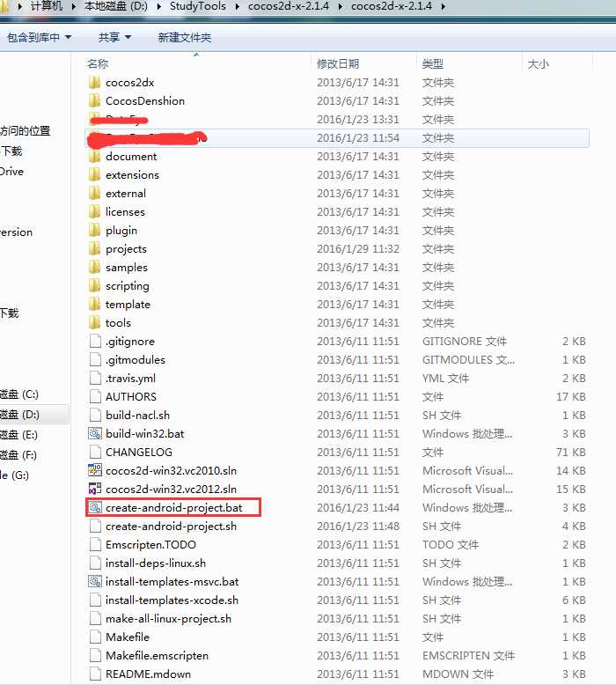This screenshot has width=616, height=685.
Task: Click the Makefile file icon
Action: point(95,637)
